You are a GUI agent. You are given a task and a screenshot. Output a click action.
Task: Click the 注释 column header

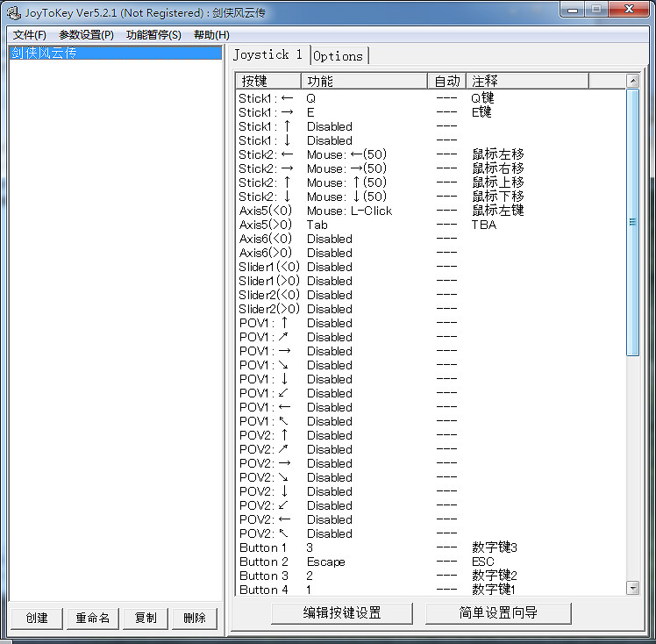tap(526, 81)
